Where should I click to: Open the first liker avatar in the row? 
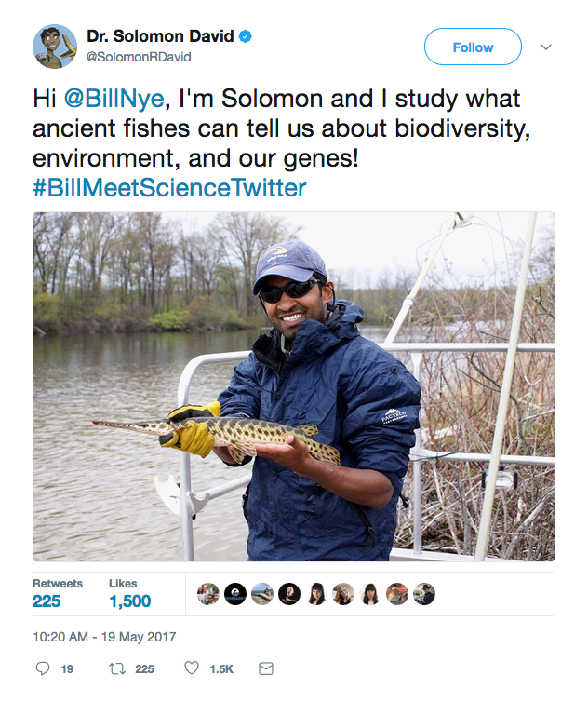click(x=208, y=594)
